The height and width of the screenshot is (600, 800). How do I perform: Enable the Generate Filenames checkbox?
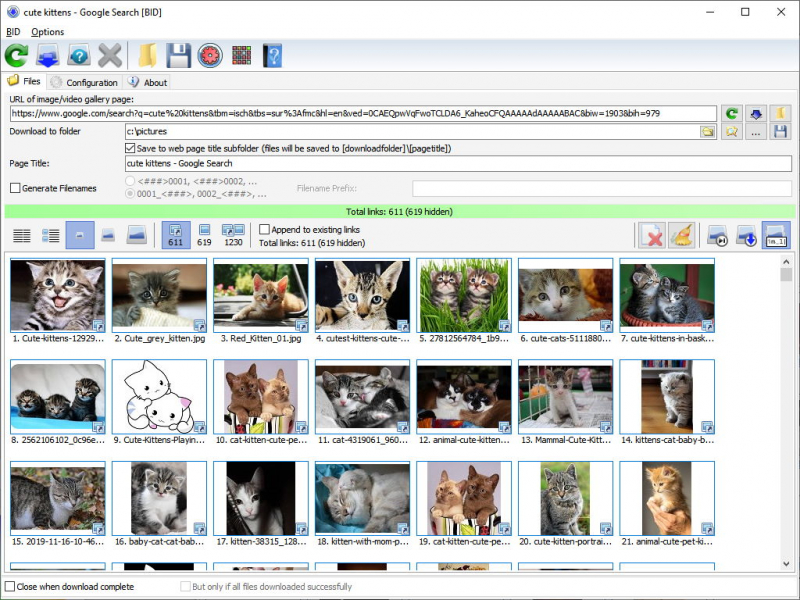click(15, 188)
